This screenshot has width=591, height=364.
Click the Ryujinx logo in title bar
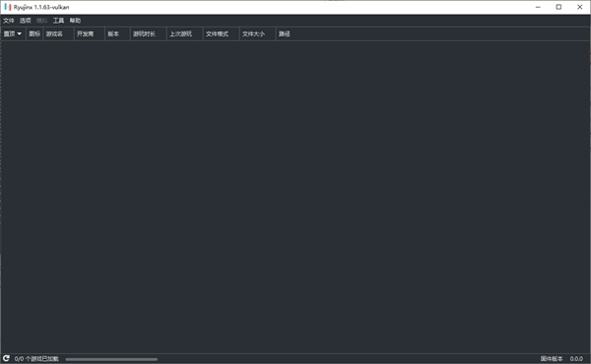8,7
